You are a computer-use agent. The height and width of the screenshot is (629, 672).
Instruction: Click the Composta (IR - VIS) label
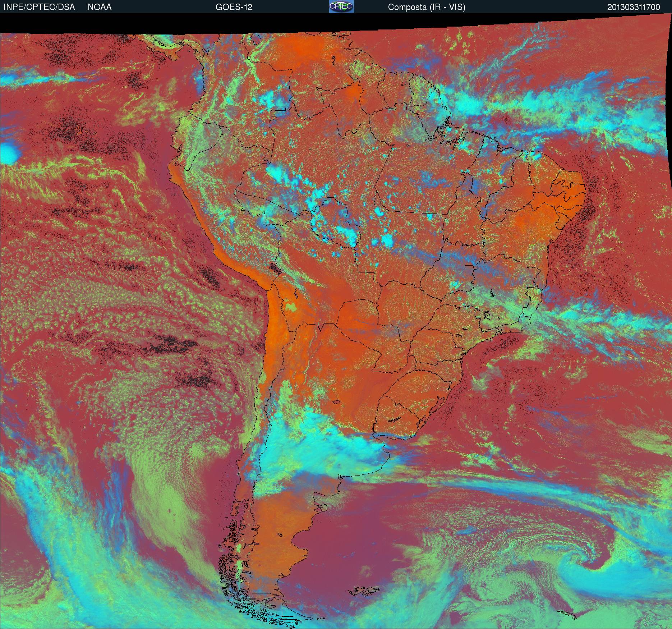coord(427,7)
